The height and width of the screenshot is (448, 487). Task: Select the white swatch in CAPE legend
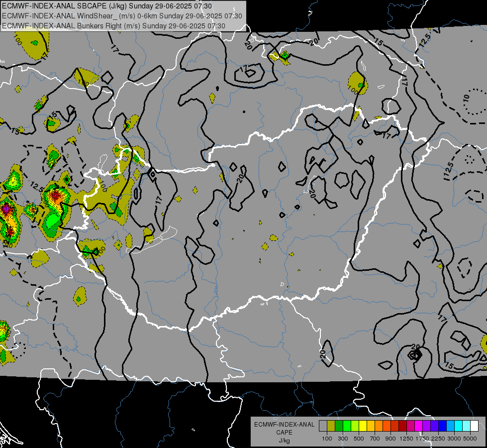474,426
